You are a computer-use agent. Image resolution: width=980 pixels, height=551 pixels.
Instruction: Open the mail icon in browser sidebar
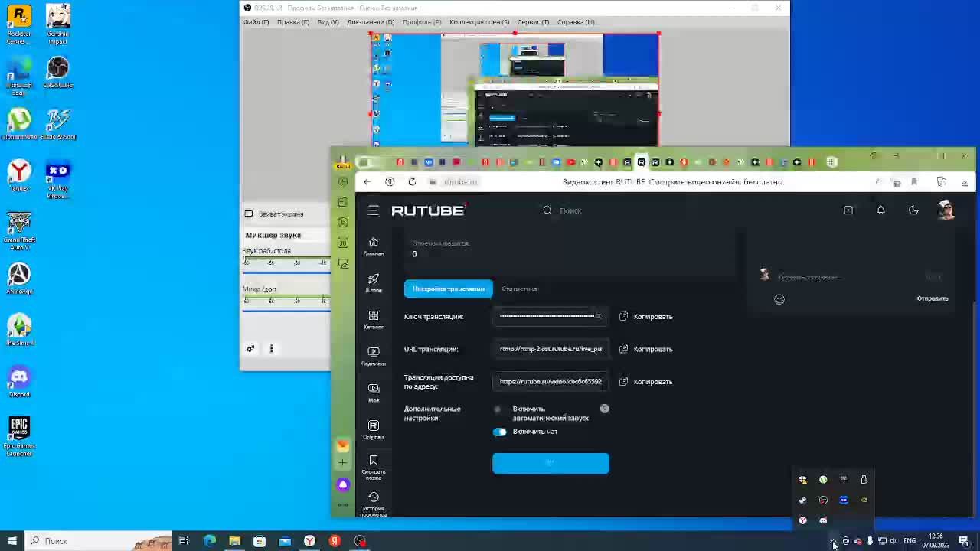343,445
